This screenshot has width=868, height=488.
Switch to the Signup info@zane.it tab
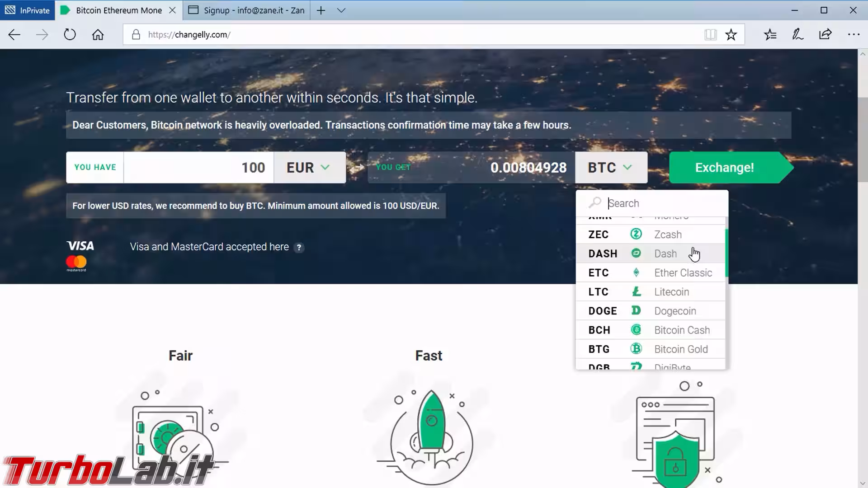[247, 10]
